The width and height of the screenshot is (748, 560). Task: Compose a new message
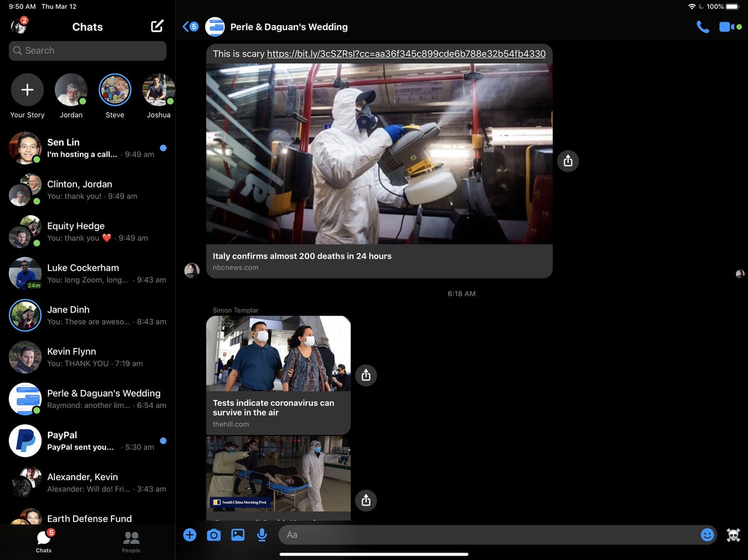click(x=157, y=26)
